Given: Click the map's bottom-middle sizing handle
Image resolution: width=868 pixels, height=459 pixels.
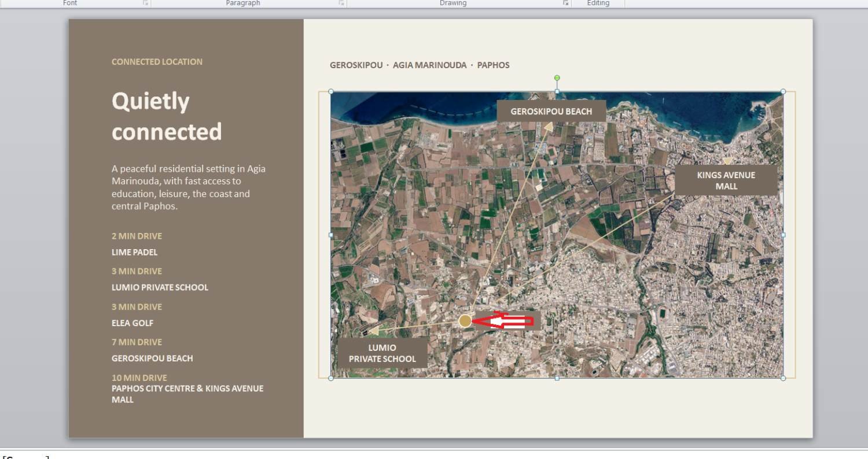Looking at the screenshot, I should (x=557, y=378).
